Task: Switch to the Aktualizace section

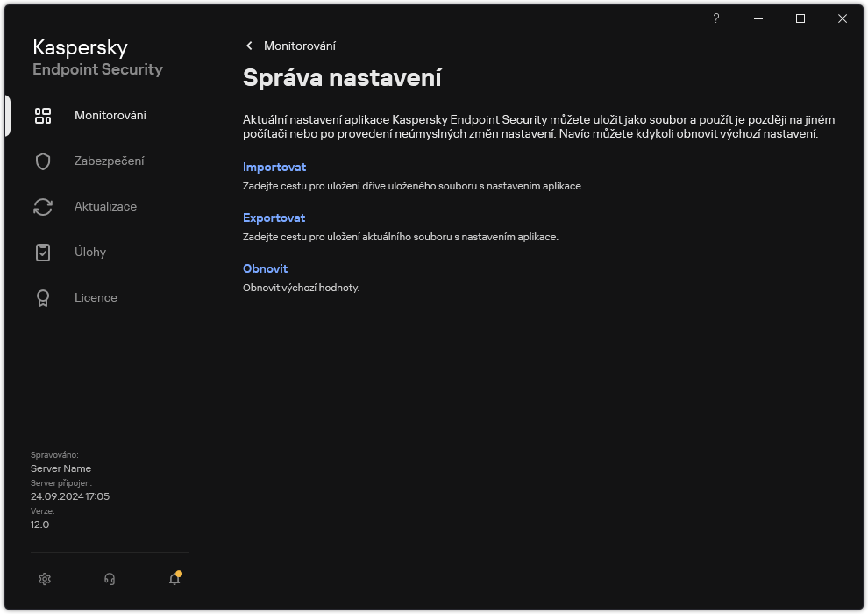Action: pos(106,206)
